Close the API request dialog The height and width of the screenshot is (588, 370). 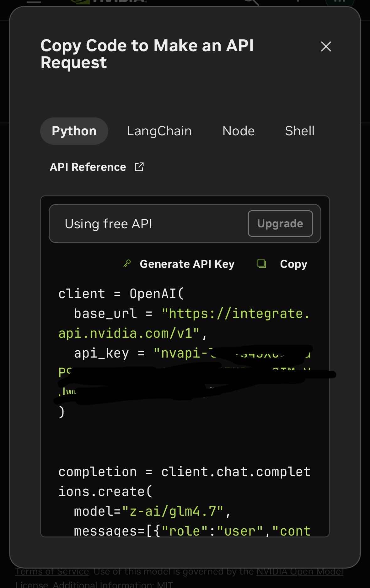pos(326,47)
